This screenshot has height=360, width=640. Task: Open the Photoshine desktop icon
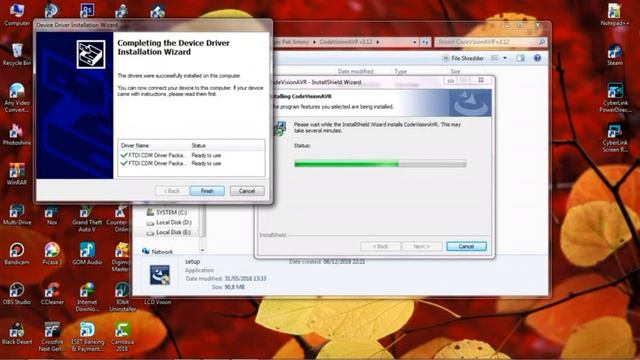tap(17, 134)
